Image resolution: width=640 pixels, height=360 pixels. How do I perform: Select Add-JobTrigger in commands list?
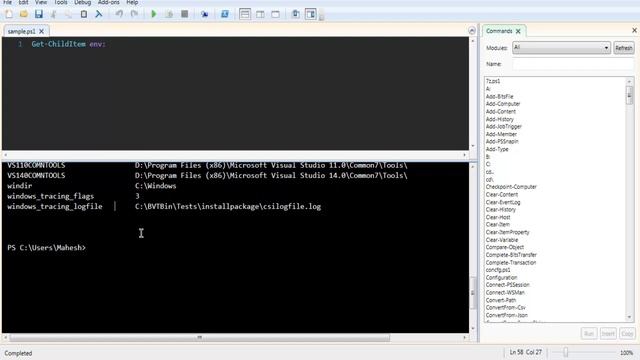pyautogui.click(x=504, y=127)
